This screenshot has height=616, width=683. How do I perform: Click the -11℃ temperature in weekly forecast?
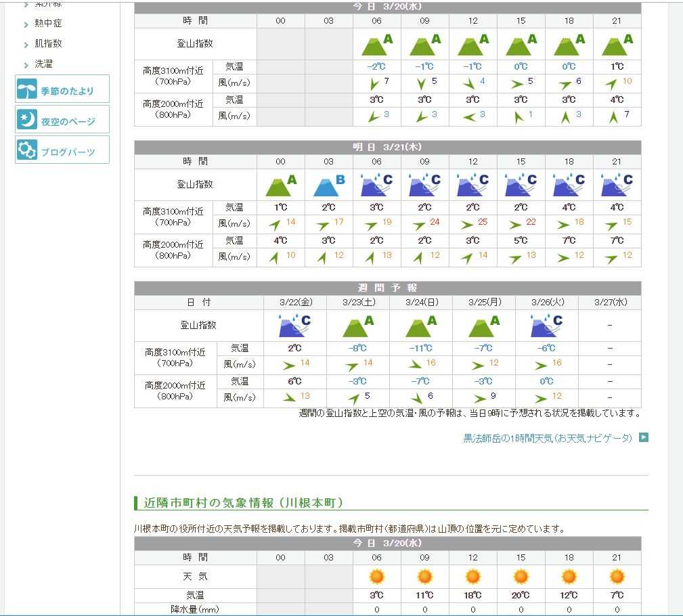[420, 348]
